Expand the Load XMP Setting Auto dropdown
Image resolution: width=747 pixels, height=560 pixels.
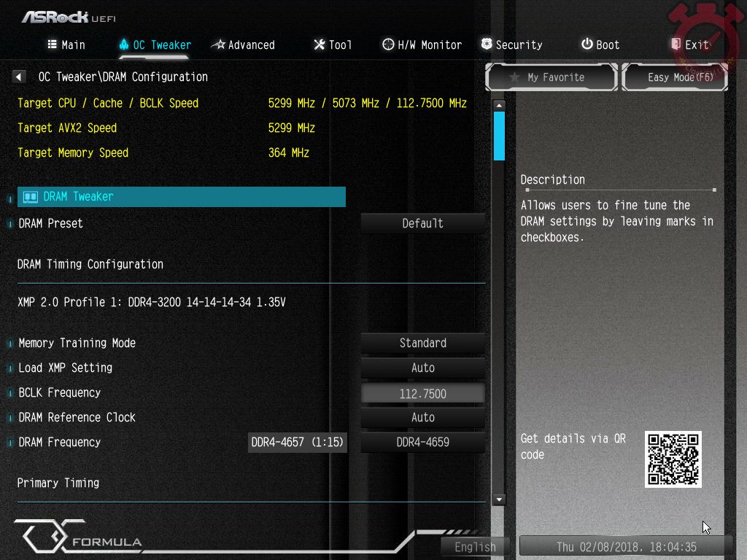point(422,368)
